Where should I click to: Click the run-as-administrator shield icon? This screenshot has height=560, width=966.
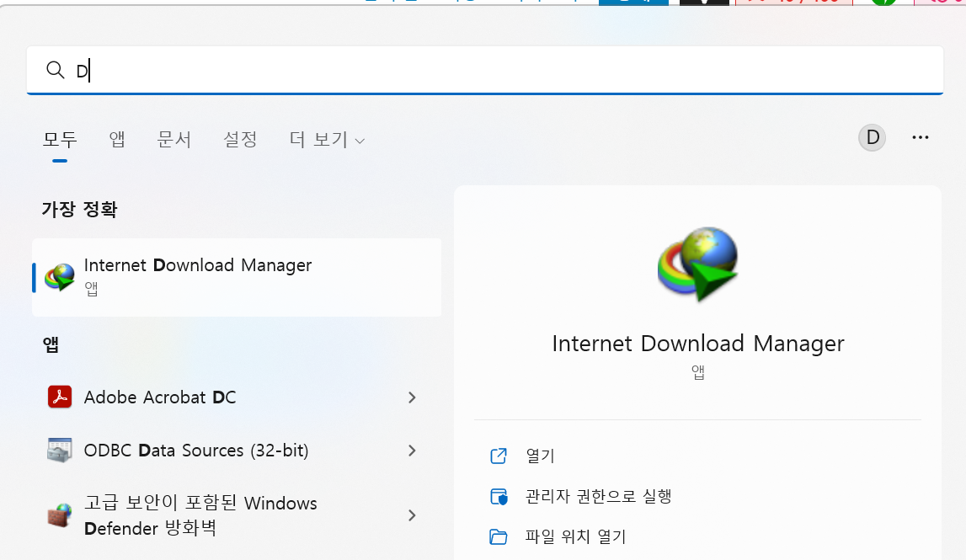[499, 497]
